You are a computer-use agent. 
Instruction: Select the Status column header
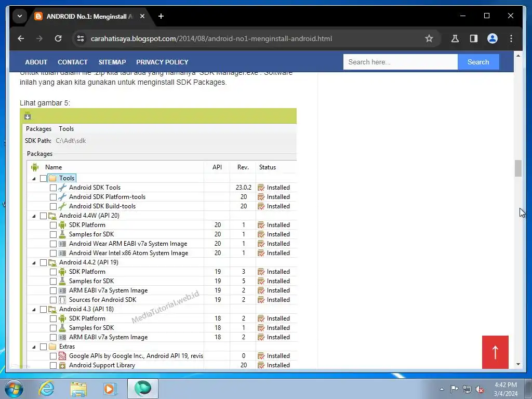click(268, 167)
